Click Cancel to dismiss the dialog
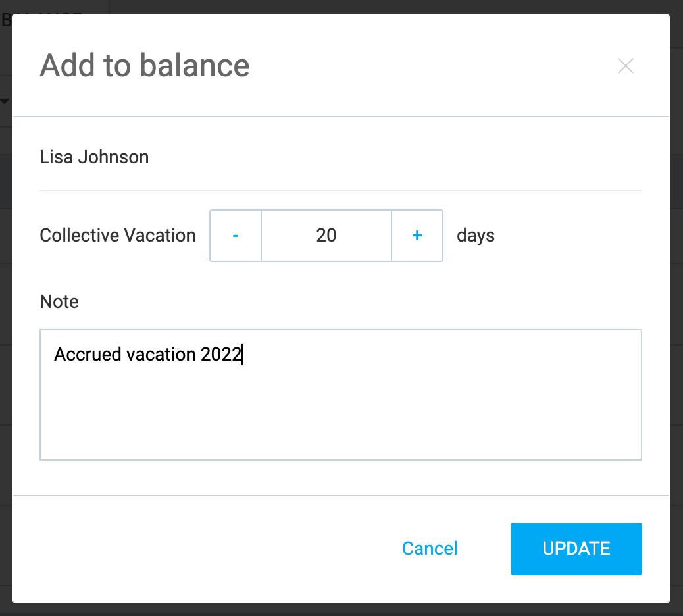This screenshot has height=616, width=683. pyautogui.click(x=430, y=548)
